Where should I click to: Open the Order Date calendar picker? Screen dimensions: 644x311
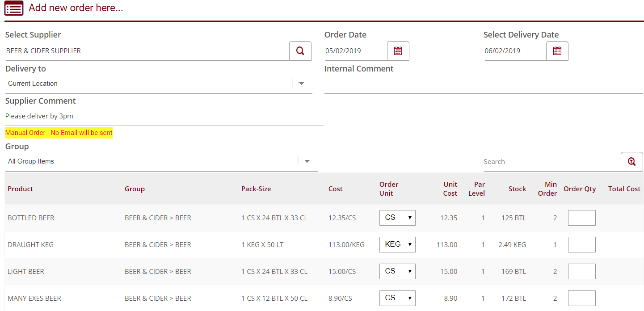pyautogui.click(x=397, y=50)
